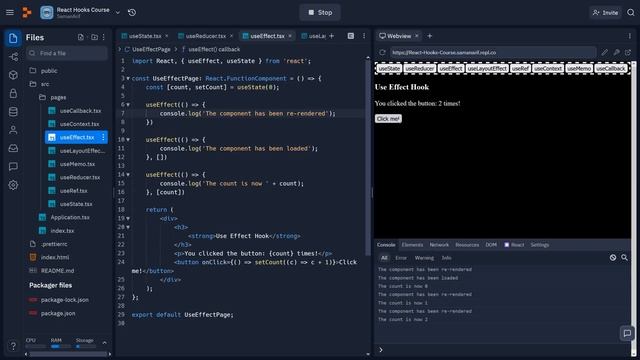Filter console by Warning level
This screenshot has width=640, height=360.
(424, 258)
